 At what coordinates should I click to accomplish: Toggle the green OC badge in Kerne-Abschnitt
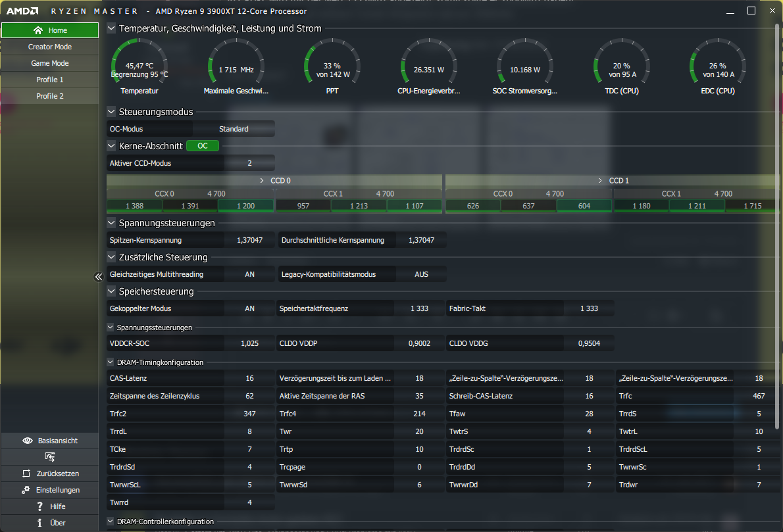pyautogui.click(x=202, y=146)
